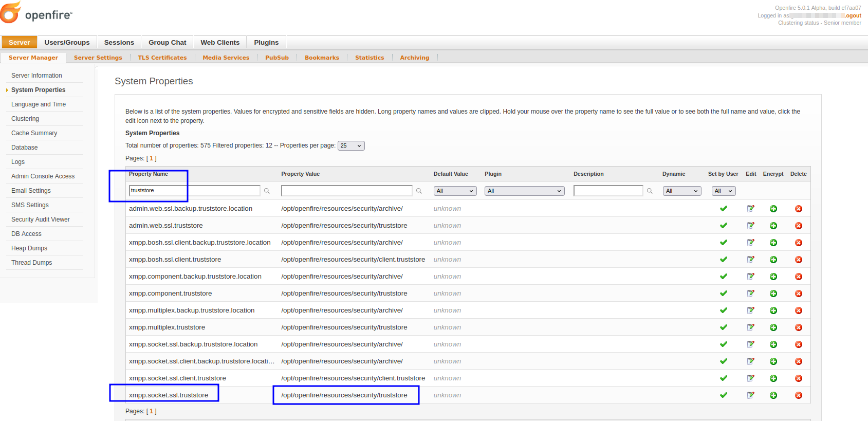This screenshot has width=868, height=421.
Task: Go to page 1 in top pager
Action: 152,158
